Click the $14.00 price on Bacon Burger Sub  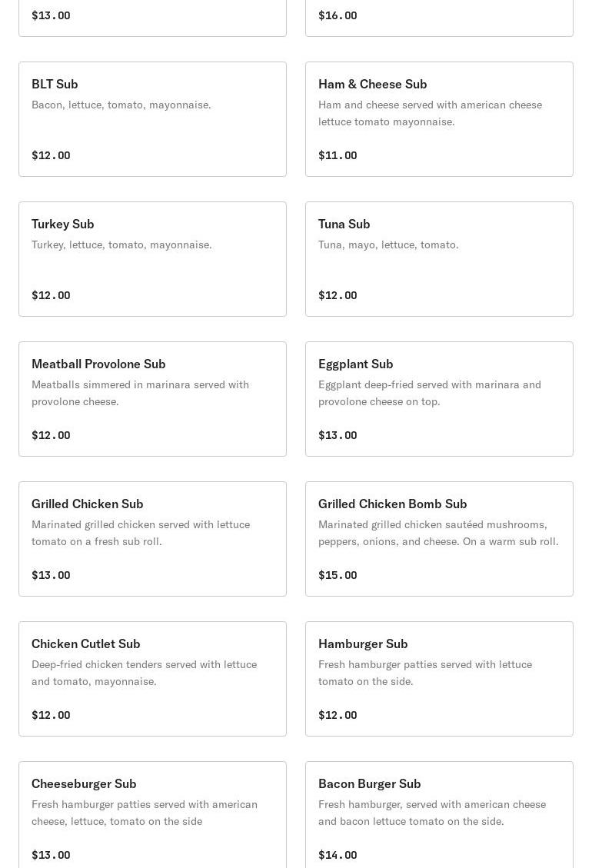tap(338, 855)
